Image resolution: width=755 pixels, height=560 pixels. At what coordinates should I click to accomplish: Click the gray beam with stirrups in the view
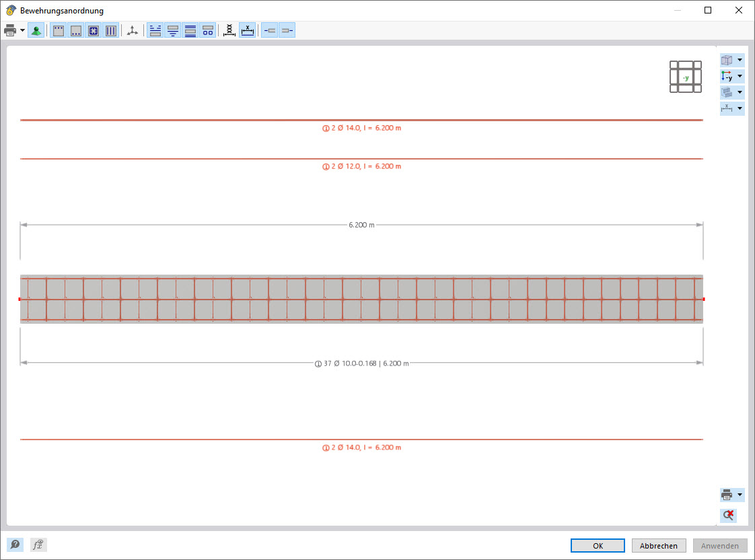click(x=361, y=299)
